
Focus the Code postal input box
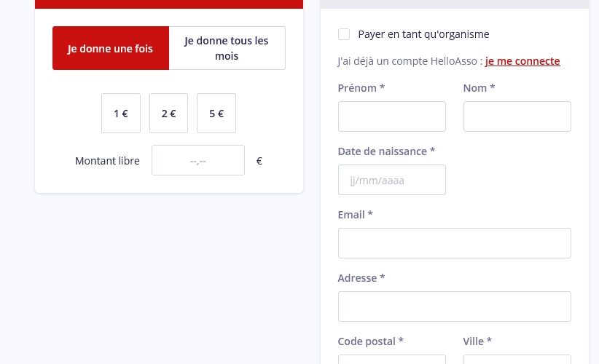[391, 360]
